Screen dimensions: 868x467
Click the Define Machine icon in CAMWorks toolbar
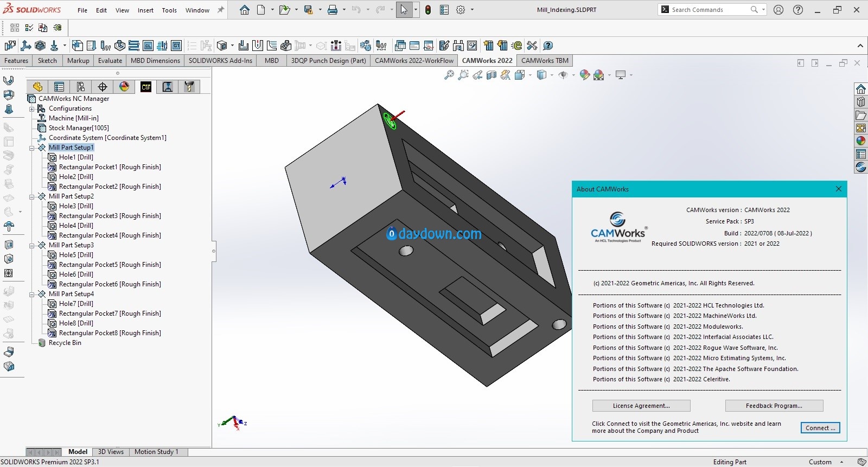click(x=10, y=46)
